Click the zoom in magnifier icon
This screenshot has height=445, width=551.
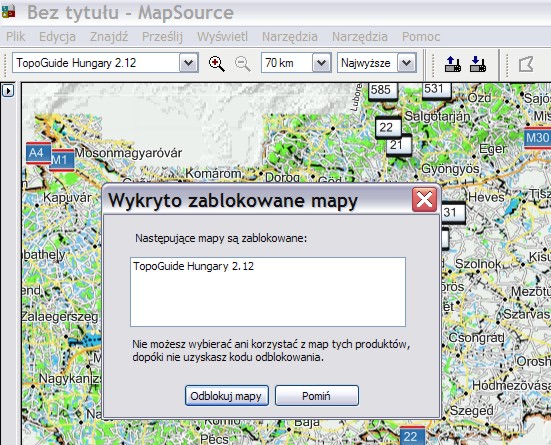coord(216,64)
